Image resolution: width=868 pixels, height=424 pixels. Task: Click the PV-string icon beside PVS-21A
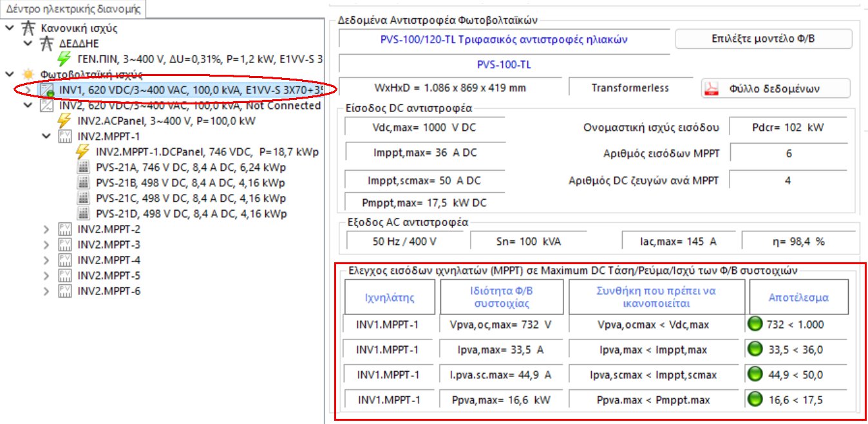82,168
